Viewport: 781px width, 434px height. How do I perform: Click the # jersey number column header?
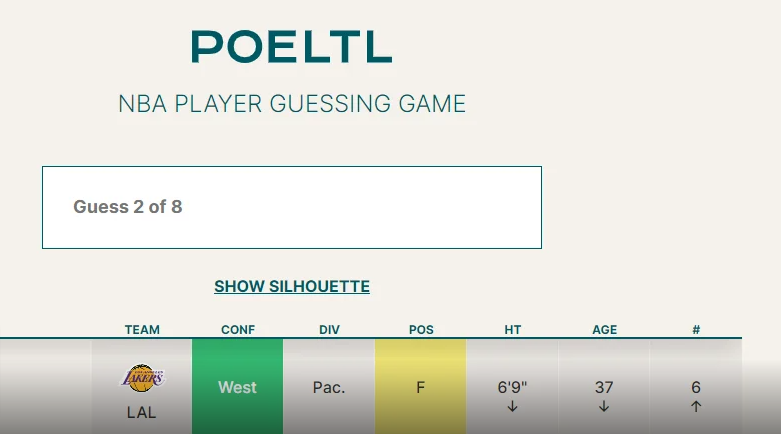696,330
